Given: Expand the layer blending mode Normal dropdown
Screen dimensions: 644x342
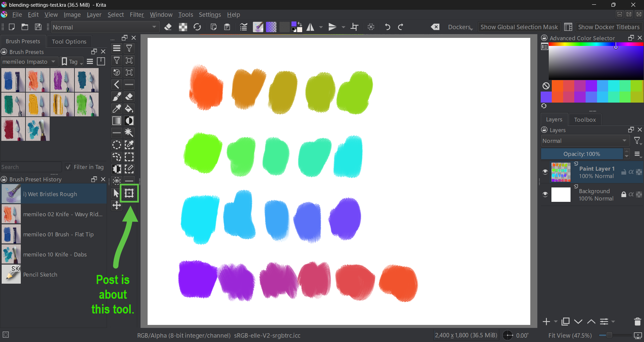Looking at the screenshot, I should pyautogui.click(x=584, y=141).
